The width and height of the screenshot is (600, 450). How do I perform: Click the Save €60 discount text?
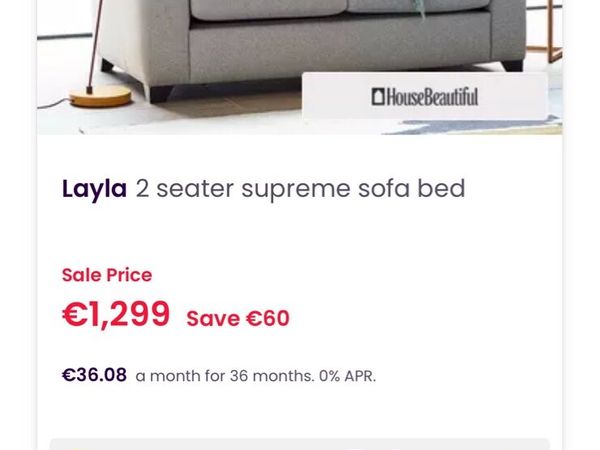click(x=238, y=318)
